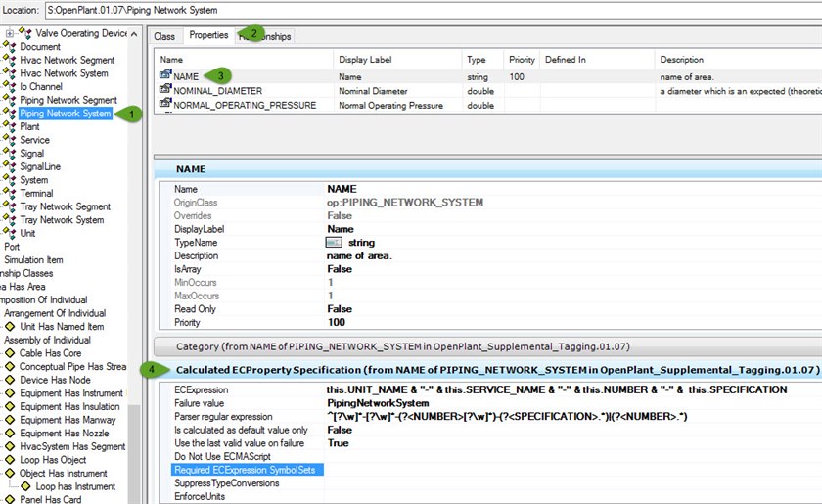Switch to the Properties tab
Image resolution: width=822 pixels, height=504 pixels.
coord(208,35)
